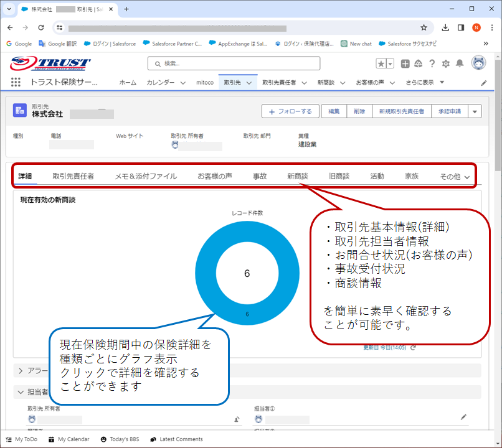
Task: Click the user avatar profile icon
Action: tap(478, 63)
